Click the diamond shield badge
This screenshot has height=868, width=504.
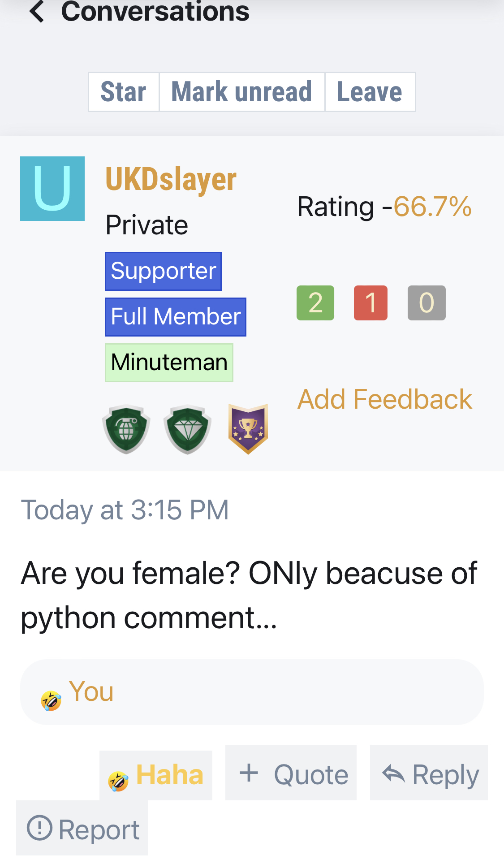point(187,429)
